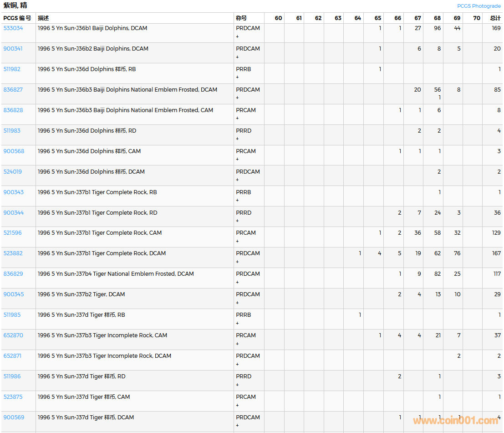The image size is (504, 433).
Task: Open PCGS number 900341 link
Action: (14, 49)
